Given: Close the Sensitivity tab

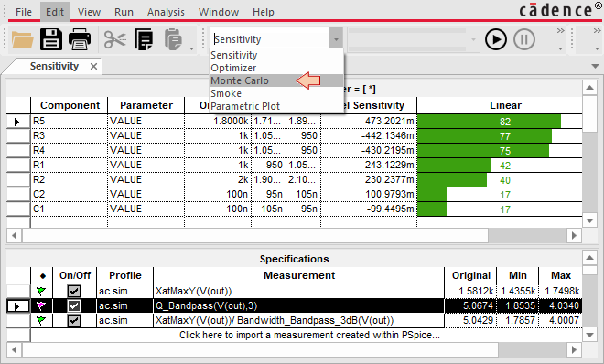Looking at the screenshot, I should [93, 66].
